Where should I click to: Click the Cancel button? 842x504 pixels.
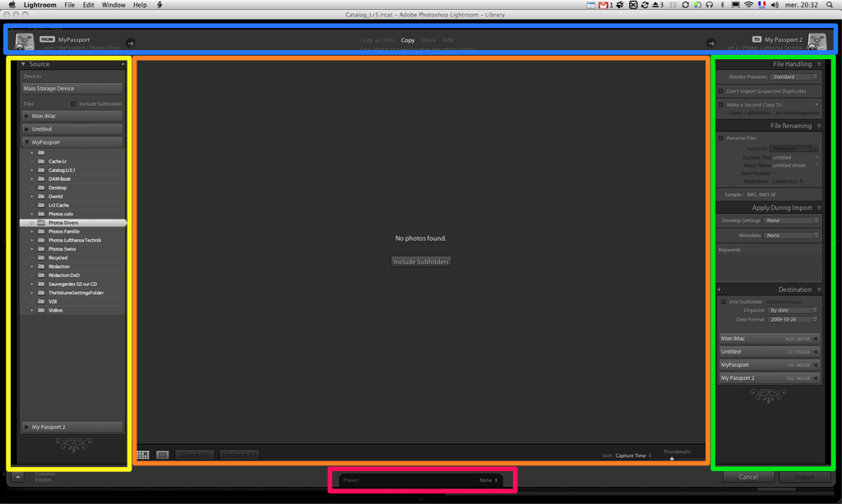(x=748, y=477)
